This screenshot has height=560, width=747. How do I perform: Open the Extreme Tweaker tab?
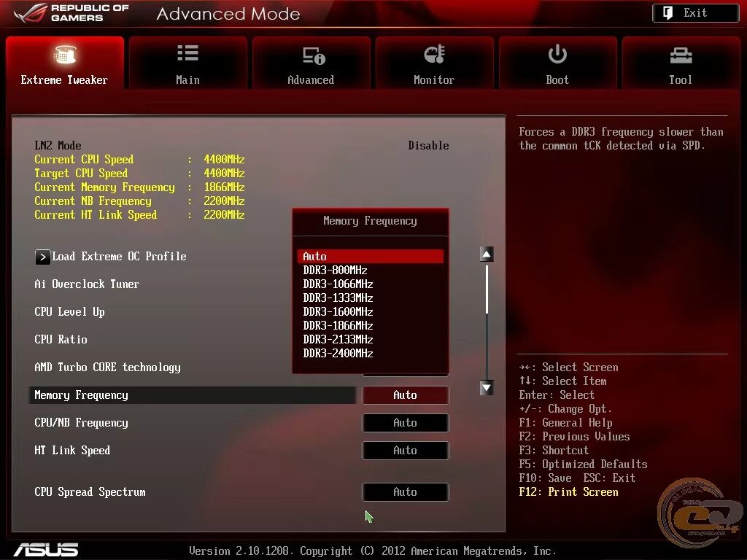pyautogui.click(x=65, y=63)
